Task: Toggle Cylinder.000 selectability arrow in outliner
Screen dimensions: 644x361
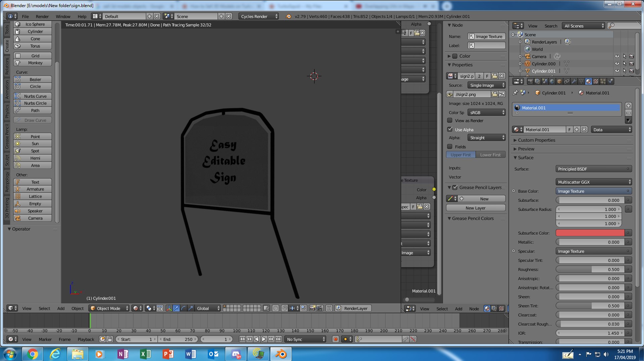Action: 624,64
